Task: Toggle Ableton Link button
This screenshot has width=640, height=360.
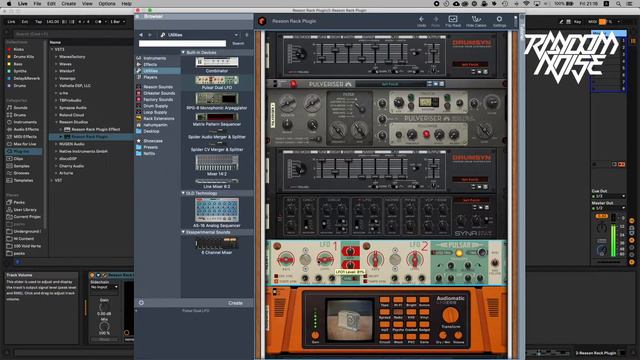Action: pyautogui.click(x=11, y=22)
